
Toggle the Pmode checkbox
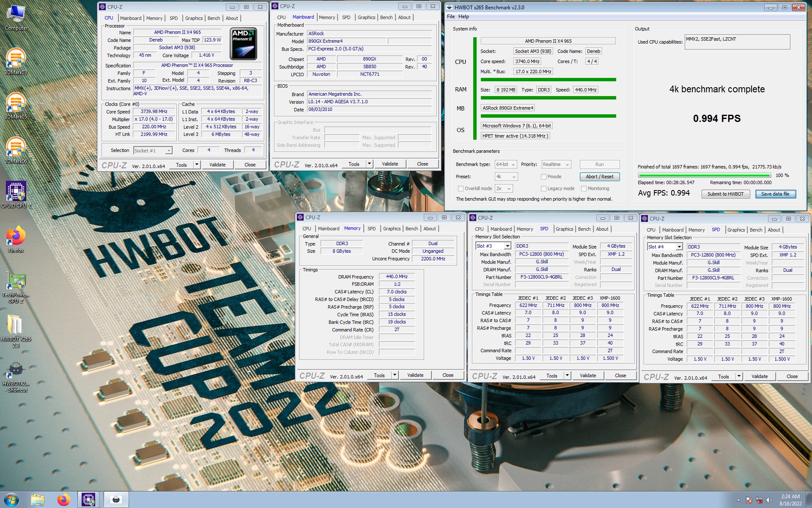coord(544,177)
